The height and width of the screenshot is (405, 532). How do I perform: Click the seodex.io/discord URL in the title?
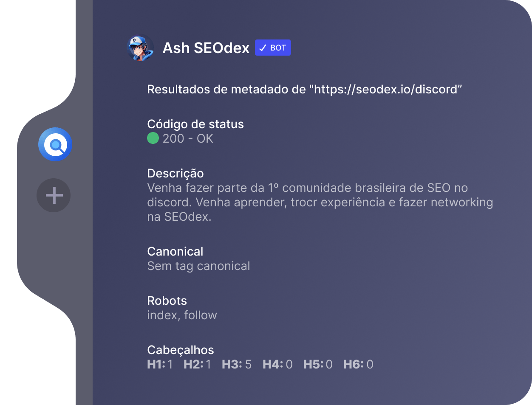click(x=385, y=90)
